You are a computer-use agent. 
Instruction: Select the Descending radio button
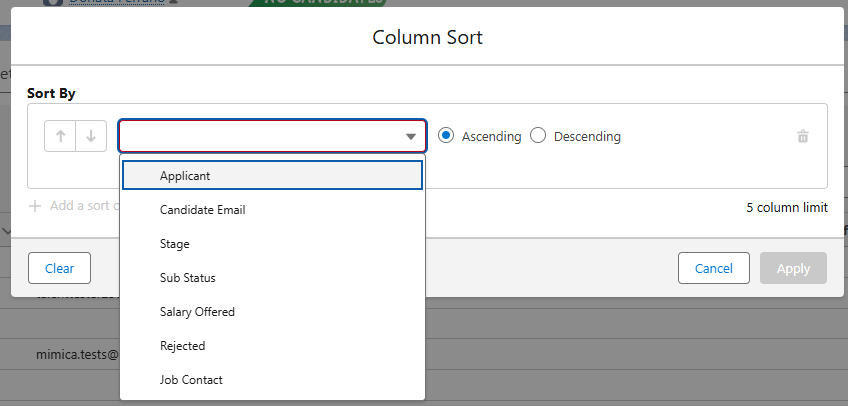point(538,136)
